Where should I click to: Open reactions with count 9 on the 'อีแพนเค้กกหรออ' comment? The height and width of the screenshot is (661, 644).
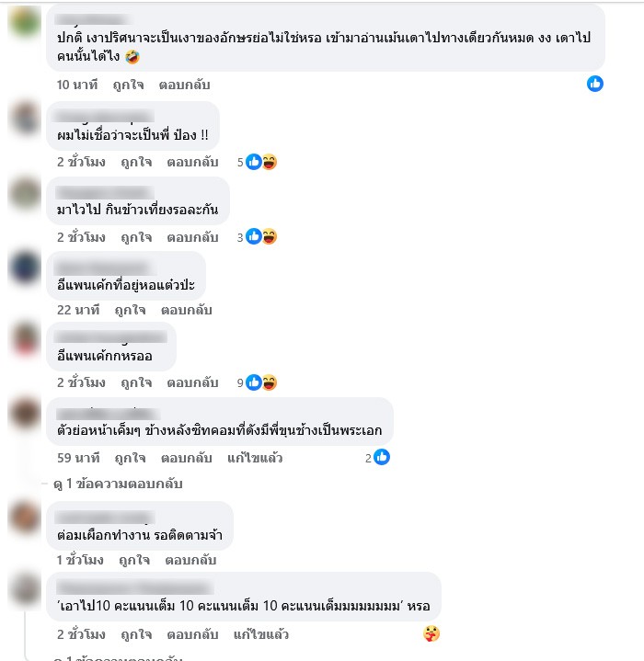tap(258, 382)
